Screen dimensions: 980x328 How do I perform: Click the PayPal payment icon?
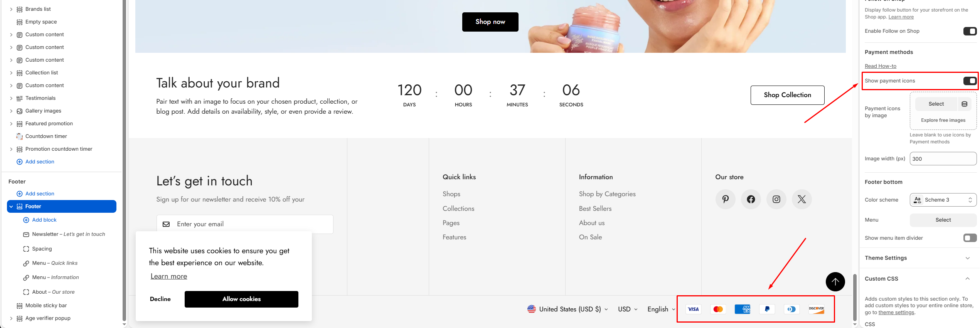767,309
